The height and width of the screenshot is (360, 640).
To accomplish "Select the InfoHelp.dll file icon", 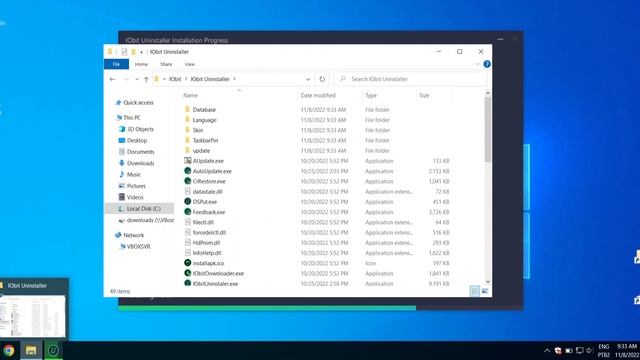I will point(187,253).
